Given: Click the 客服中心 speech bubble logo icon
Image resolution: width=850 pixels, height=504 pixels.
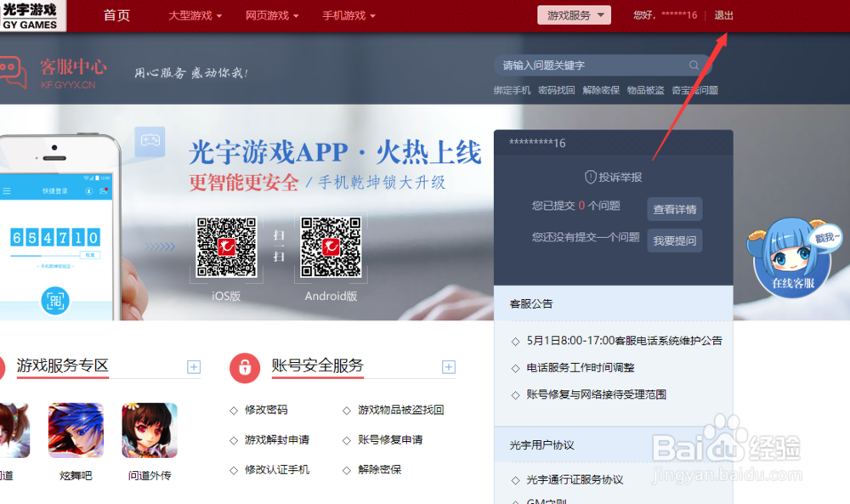Looking at the screenshot, I should click(13, 71).
